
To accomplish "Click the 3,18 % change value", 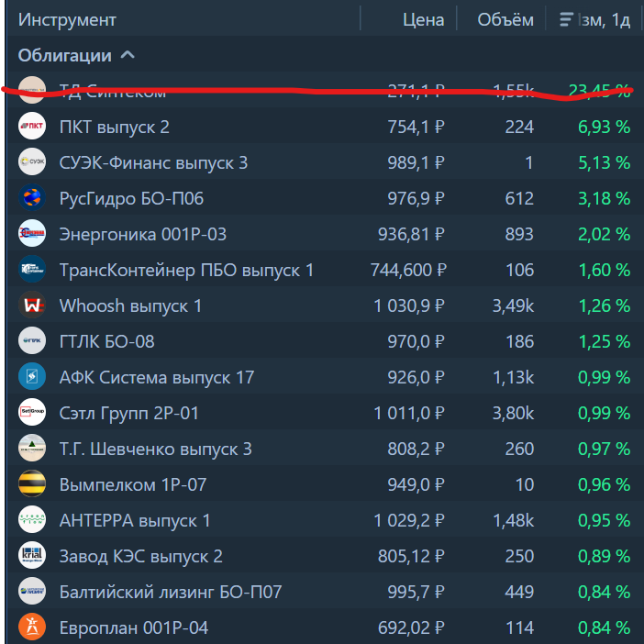I will pos(605,198).
